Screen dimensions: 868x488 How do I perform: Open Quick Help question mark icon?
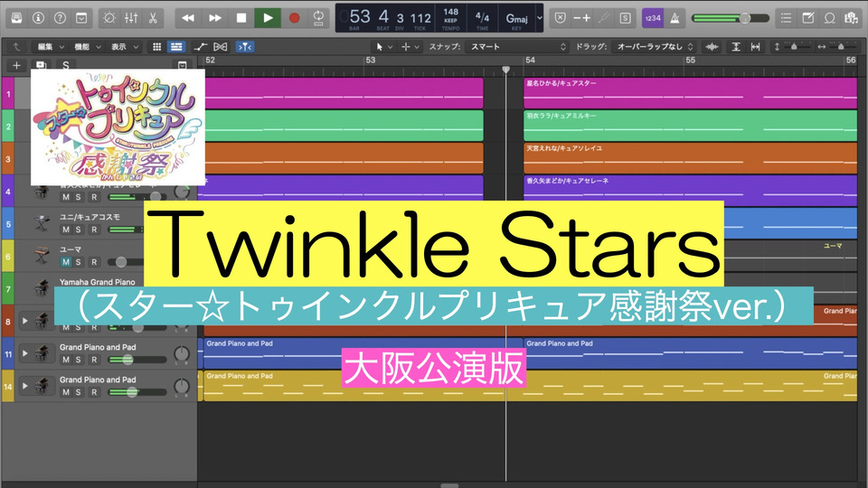[x=60, y=18]
